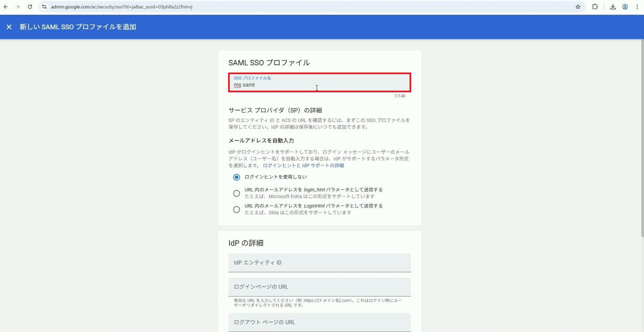Click the ログインページの URL field

[319, 287]
